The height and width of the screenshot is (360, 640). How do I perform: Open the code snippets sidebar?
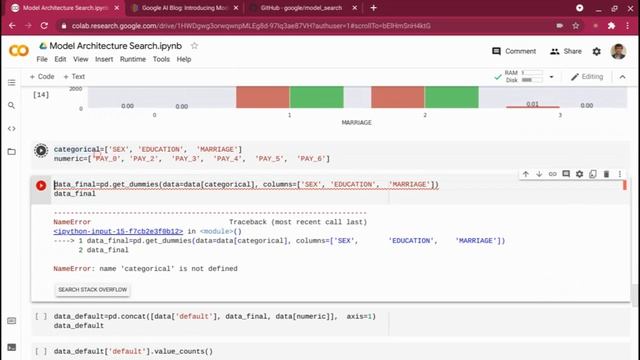(11, 129)
